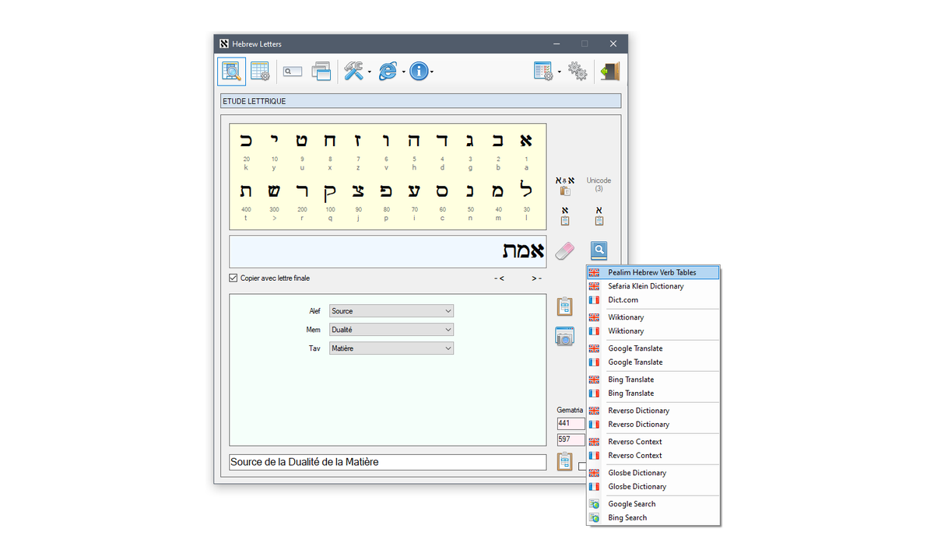This screenshot has width=934, height=560.
Task: Click Hebrew letter Yod valued 10
Action: point(274,138)
